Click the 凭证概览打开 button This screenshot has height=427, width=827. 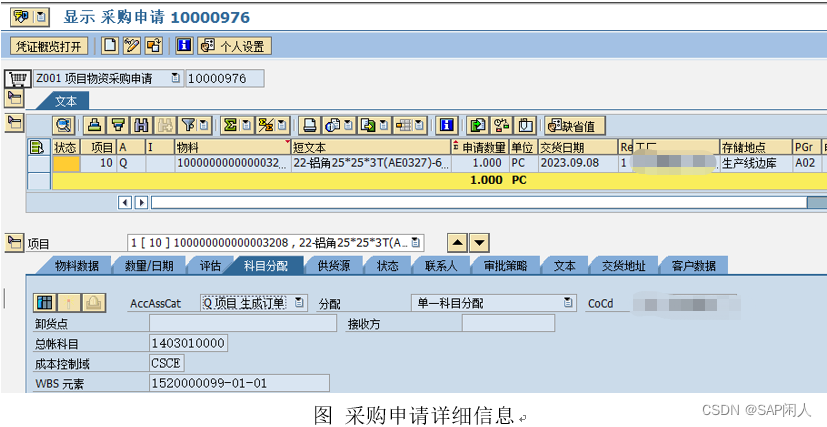tap(49, 46)
